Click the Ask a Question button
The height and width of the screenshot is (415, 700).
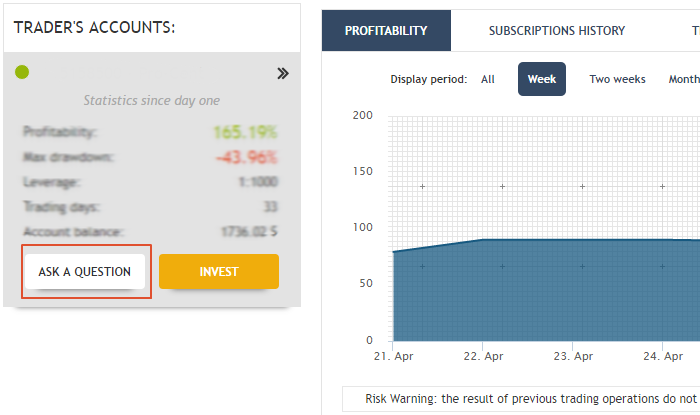click(x=85, y=271)
